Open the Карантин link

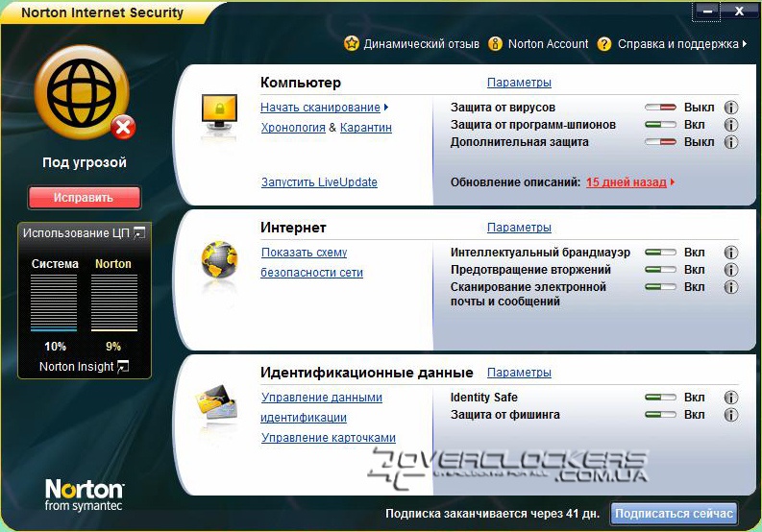click(366, 128)
